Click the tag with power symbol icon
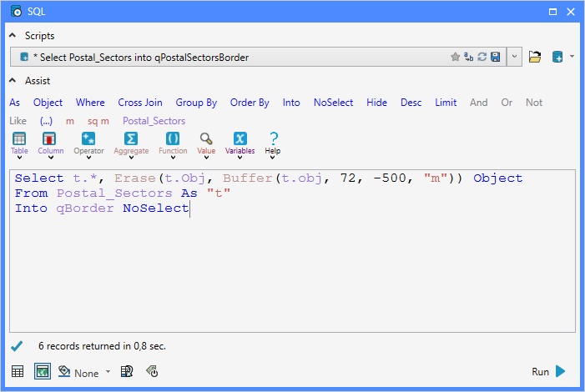Image resolution: width=585 pixels, height=392 pixels. [152, 371]
